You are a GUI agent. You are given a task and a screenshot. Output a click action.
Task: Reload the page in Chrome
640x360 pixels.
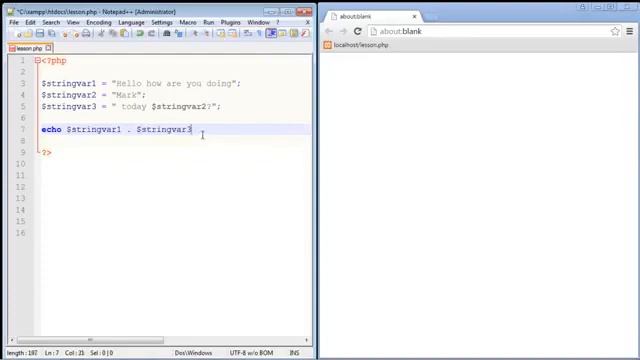click(358, 31)
